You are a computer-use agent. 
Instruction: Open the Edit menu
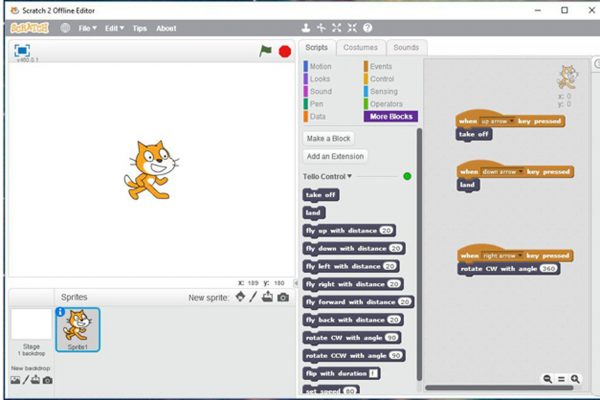pyautogui.click(x=114, y=28)
